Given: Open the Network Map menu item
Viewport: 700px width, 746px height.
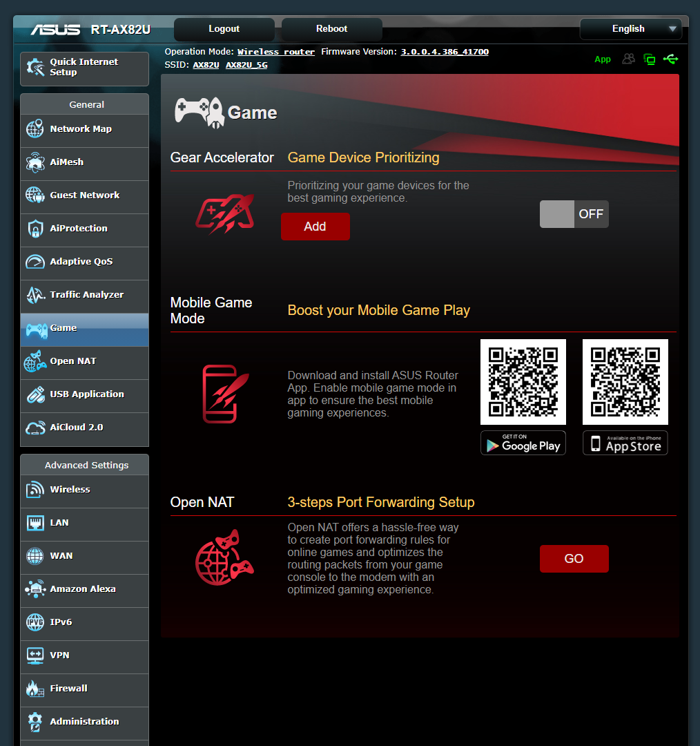Looking at the screenshot, I should (x=85, y=129).
